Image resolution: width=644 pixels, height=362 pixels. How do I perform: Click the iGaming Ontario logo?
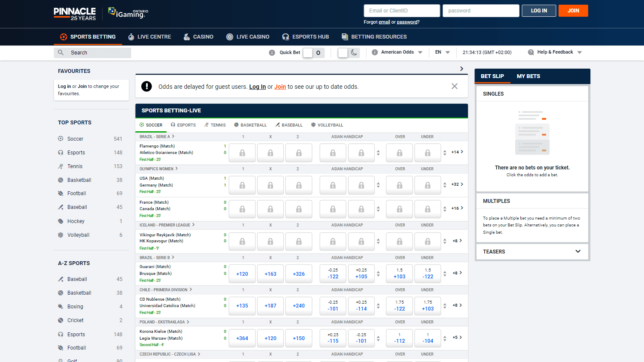128,13
